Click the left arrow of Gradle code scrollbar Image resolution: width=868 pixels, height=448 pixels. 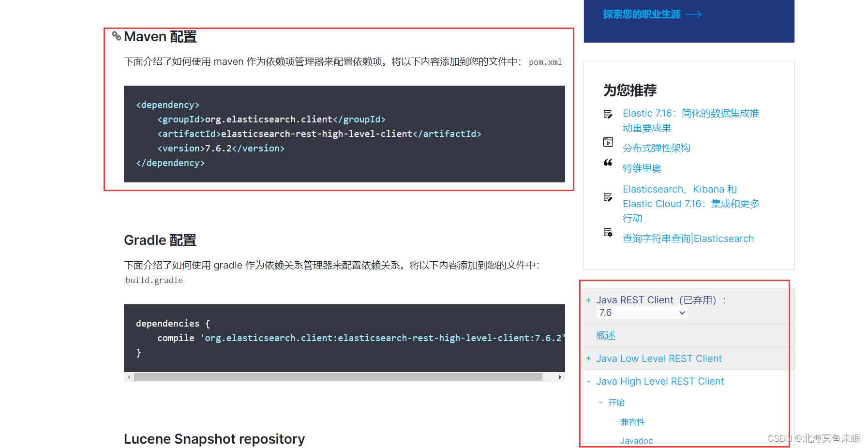[129, 377]
